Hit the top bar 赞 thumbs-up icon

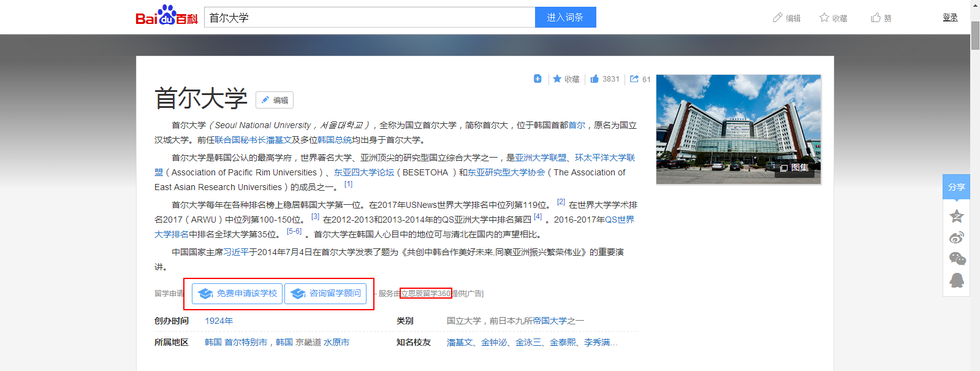click(876, 18)
